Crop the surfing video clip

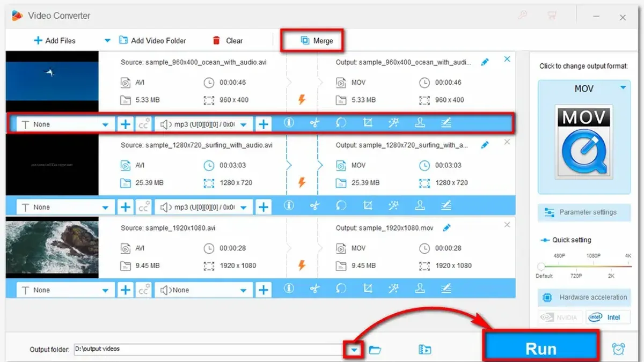368,206
